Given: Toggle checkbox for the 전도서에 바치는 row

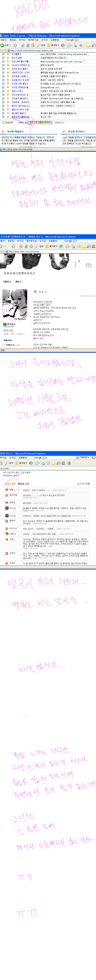Looking at the screenshot, I should tap(3, 95).
